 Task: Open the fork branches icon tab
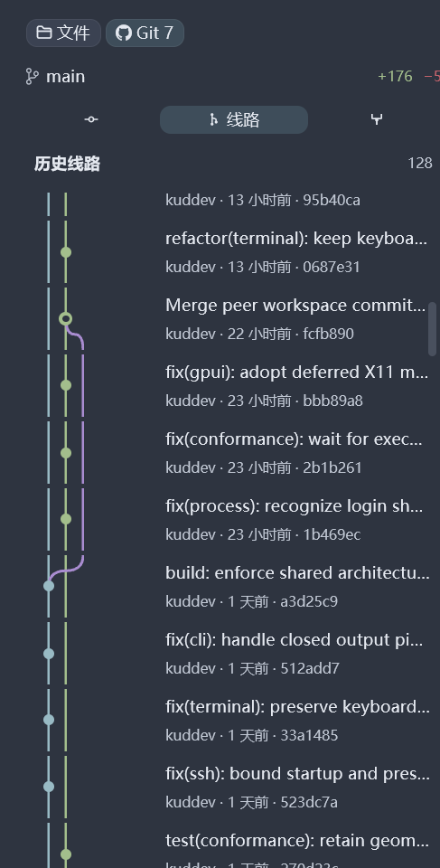(377, 119)
